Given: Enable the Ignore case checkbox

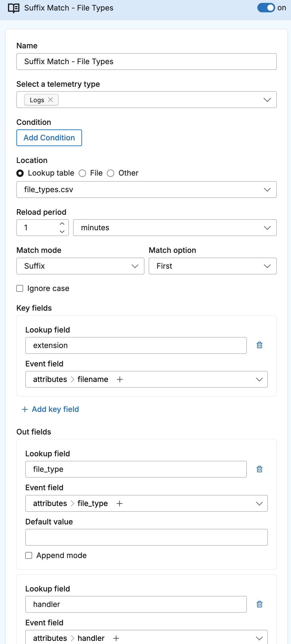Looking at the screenshot, I should coord(20,288).
